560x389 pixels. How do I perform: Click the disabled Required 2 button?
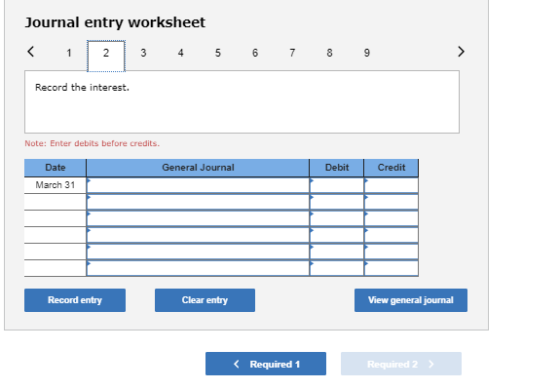pos(401,364)
